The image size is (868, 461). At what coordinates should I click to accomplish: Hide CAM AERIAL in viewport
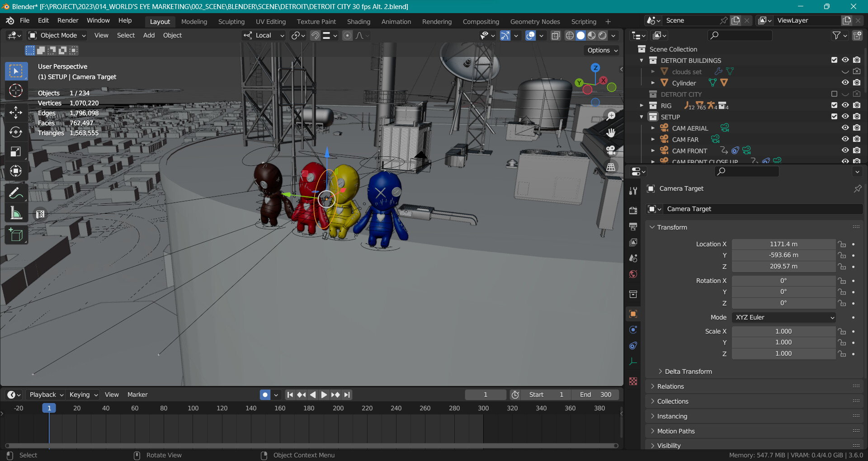845,128
